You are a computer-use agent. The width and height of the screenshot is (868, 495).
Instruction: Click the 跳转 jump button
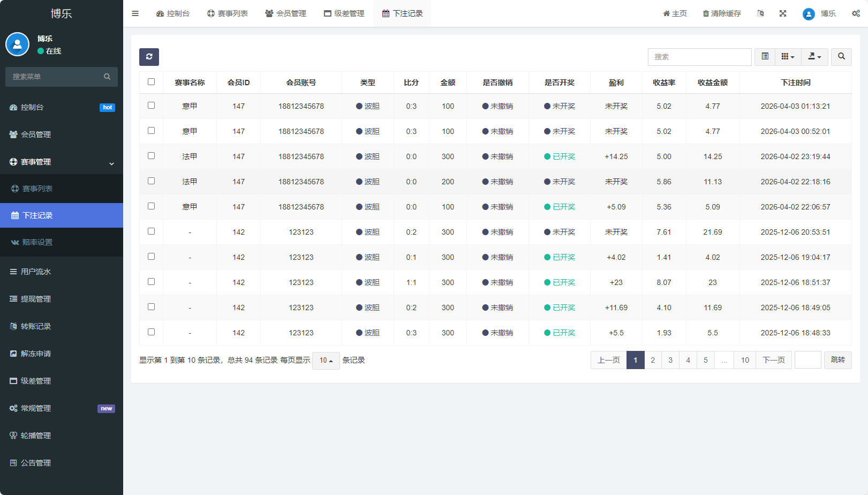coord(838,360)
